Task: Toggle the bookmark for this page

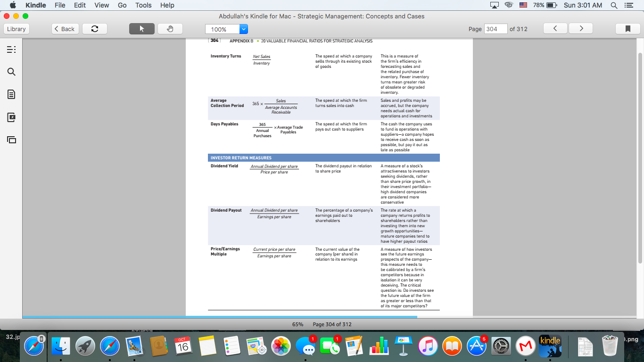Action: pos(628,29)
